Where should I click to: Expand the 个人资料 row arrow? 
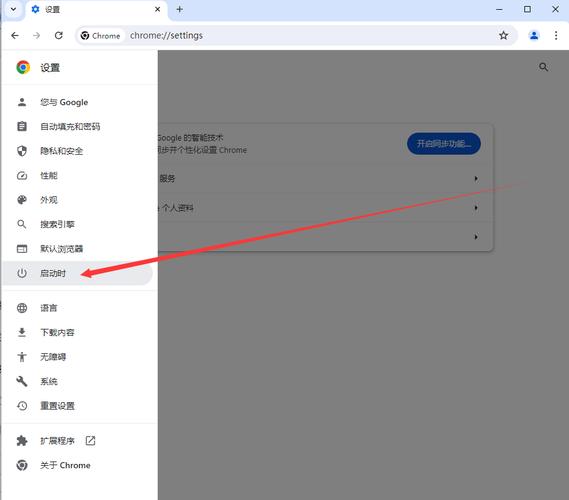click(476, 208)
